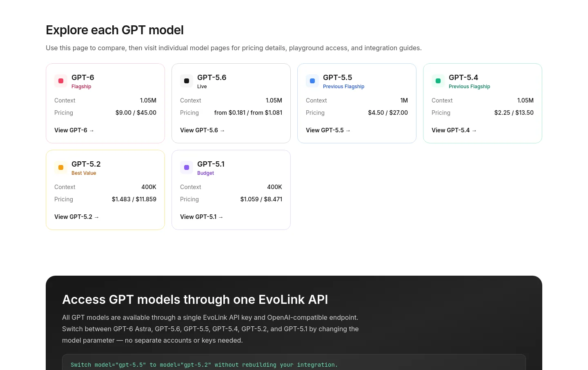Go to View GPT-5.2 page
The width and height of the screenshot is (588, 370).
[76, 217]
